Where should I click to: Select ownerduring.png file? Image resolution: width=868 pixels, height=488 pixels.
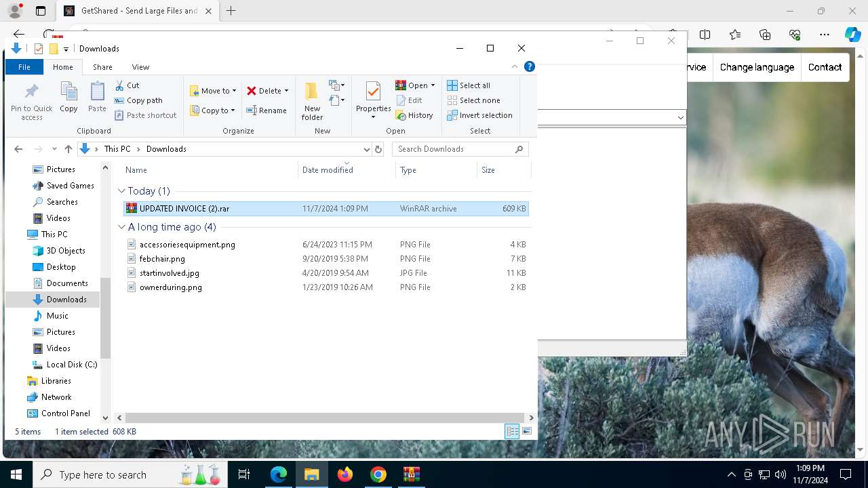[325, 287]
